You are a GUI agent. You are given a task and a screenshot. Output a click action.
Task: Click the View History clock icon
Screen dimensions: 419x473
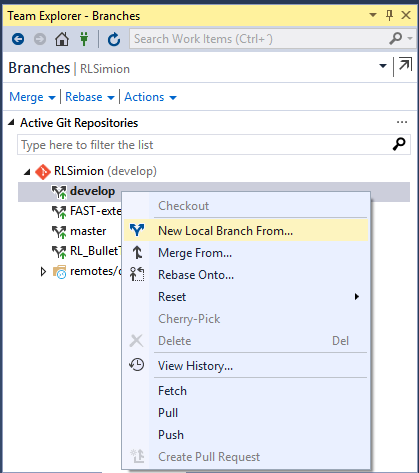pos(137,365)
